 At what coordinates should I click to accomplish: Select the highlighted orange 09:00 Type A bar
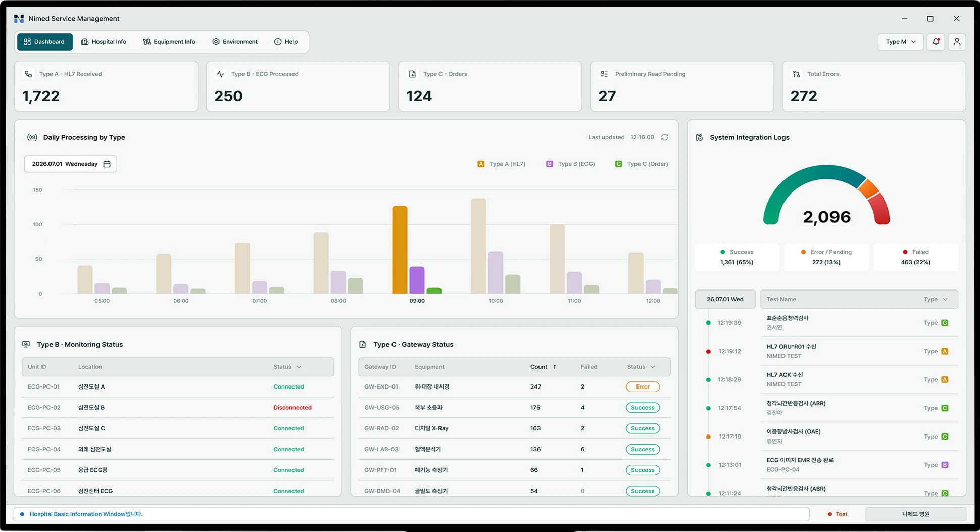(400, 250)
